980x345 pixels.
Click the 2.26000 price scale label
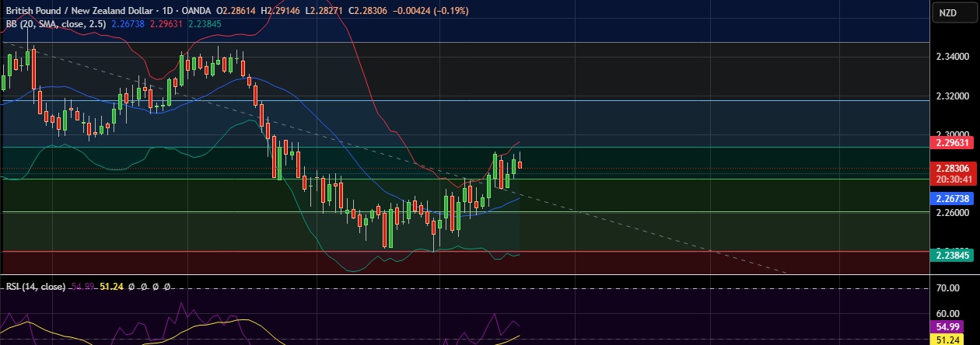953,212
